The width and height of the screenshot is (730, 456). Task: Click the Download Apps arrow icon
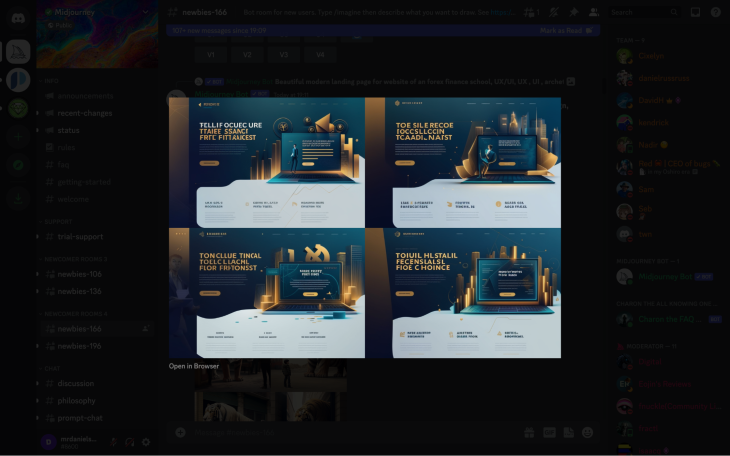(18, 198)
